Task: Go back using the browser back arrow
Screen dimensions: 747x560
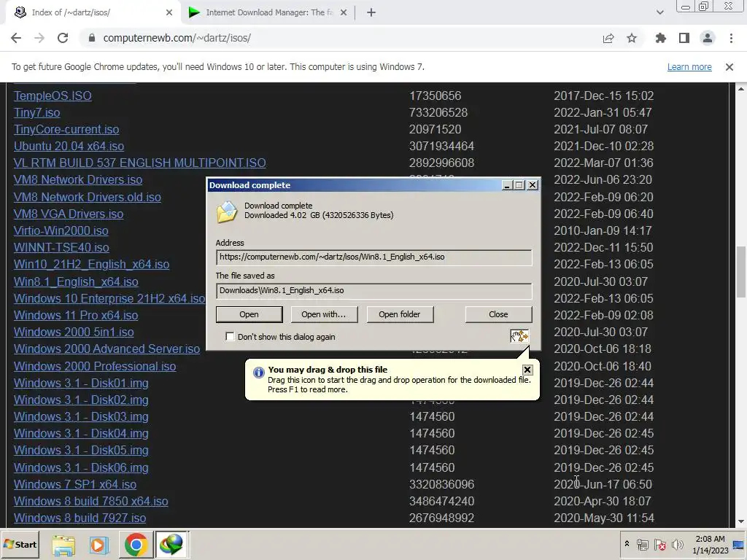Action: point(16,38)
